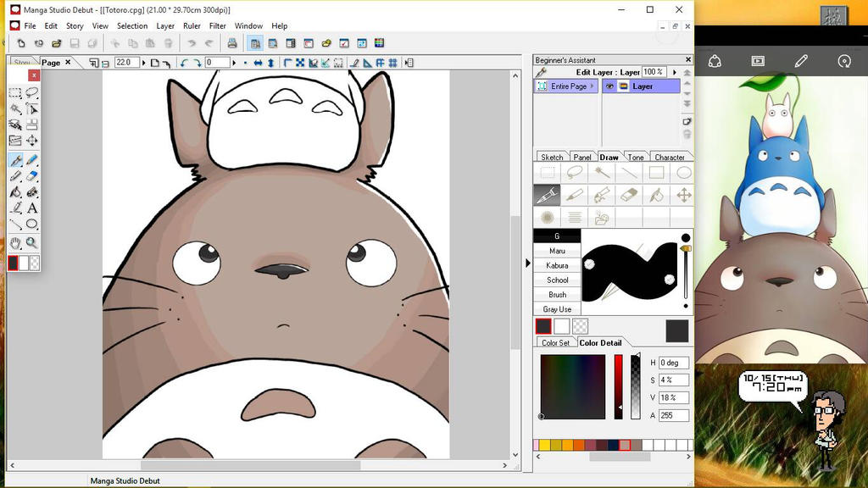
Task: Select the Line tool in floating toolbox
Action: pos(15,225)
